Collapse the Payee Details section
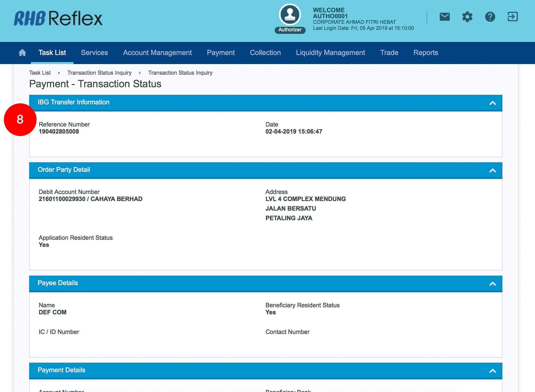The image size is (535, 392). (492, 284)
